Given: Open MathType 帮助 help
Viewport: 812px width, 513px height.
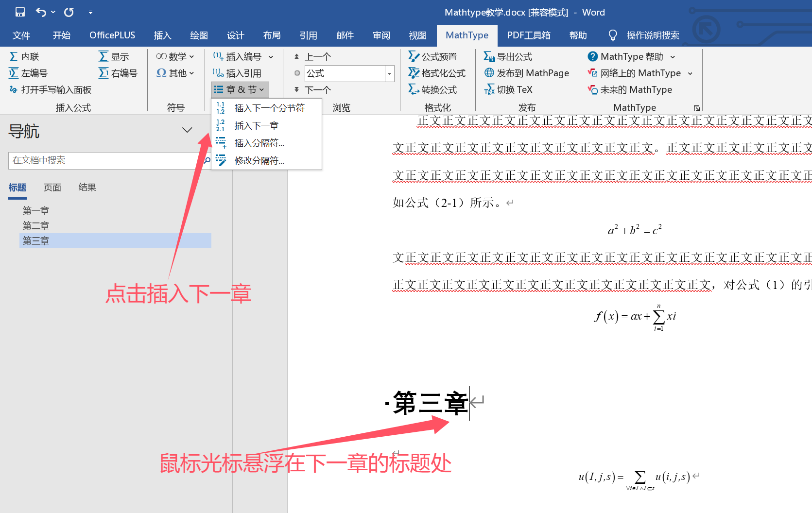Looking at the screenshot, I should [x=625, y=57].
